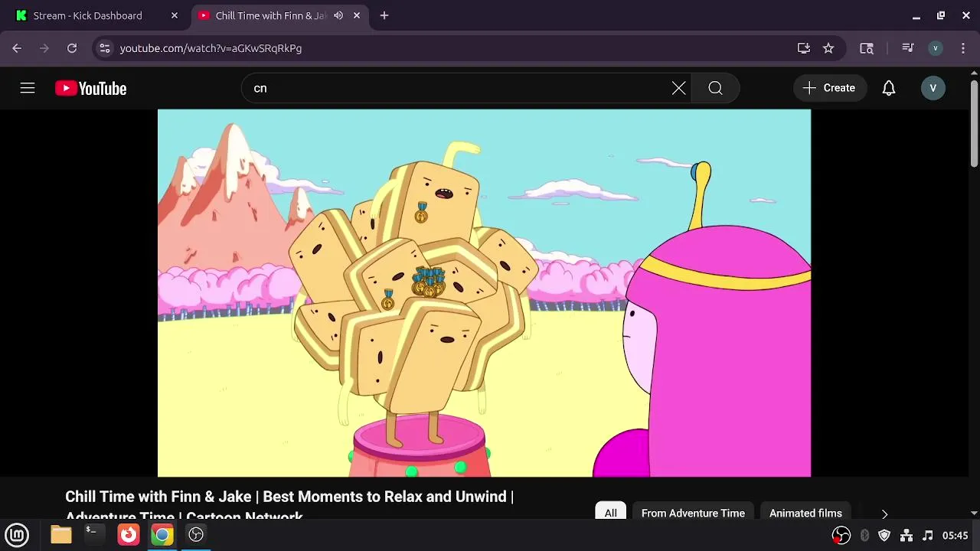Open the network connections tray icon
The image size is (980, 551).
point(906,536)
